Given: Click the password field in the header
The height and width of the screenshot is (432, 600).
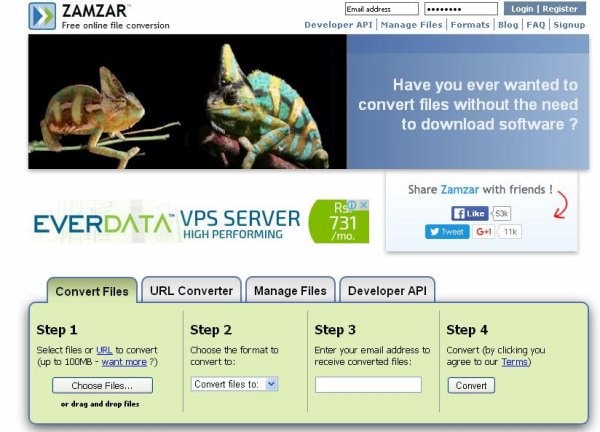Looking at the screenshot, I should click(461, 9).
